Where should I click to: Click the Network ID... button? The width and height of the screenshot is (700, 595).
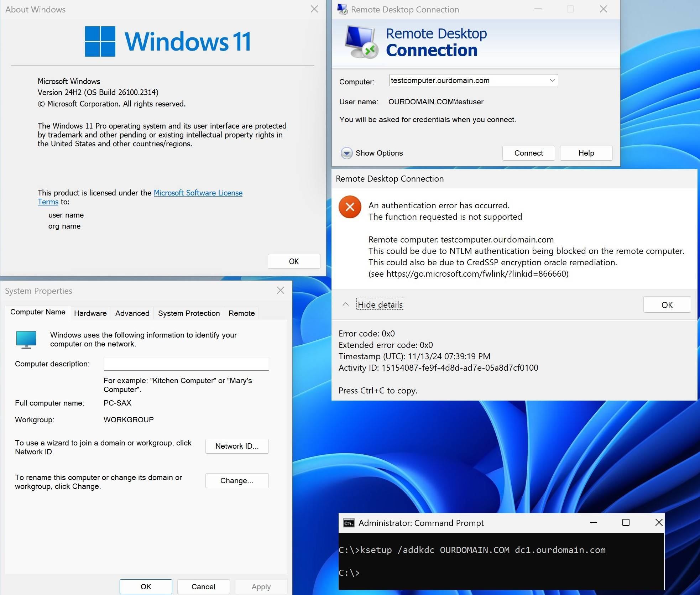[x=237, y=446]
